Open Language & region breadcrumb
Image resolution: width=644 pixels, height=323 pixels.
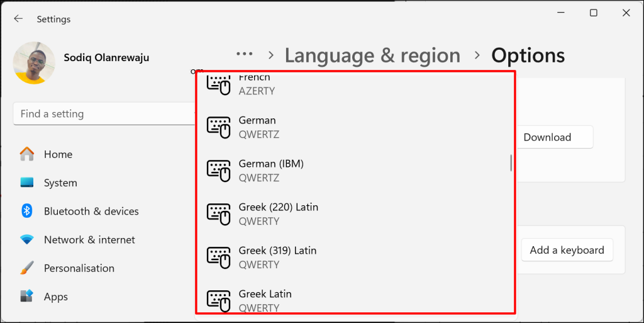coord(372,55)
